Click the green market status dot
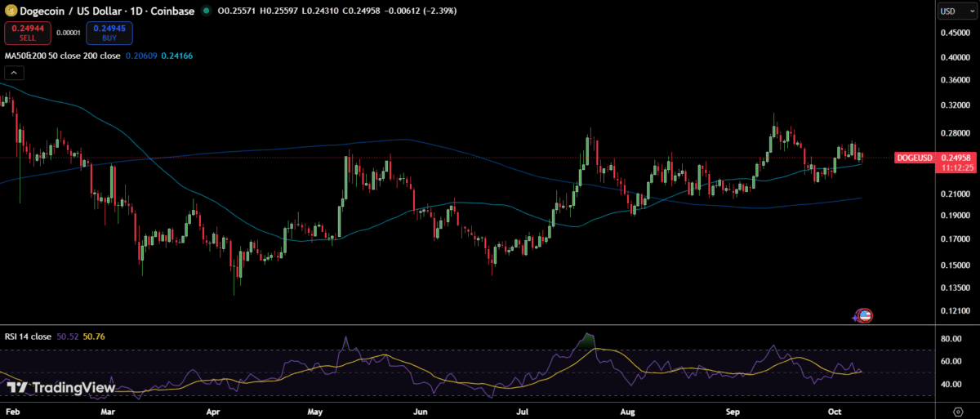This screenshot has height=419, width=980. pos(206,11)
